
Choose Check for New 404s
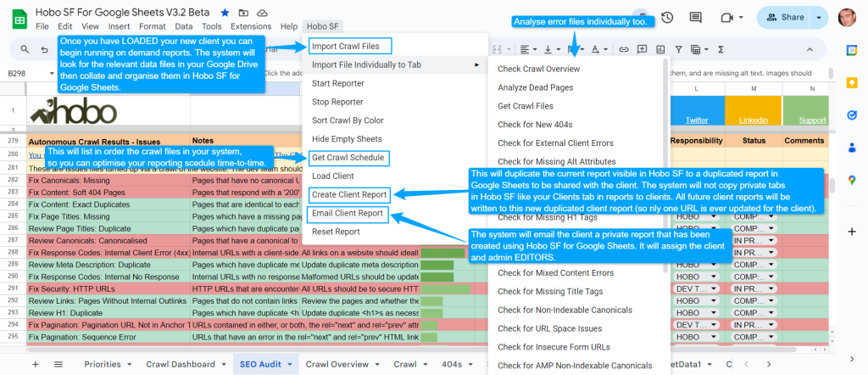(x=535, y=124)
